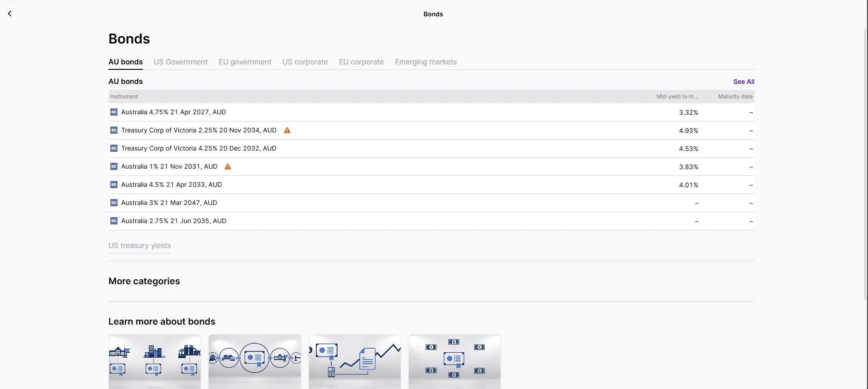Viewport: 868px width, 389px height.
Task: Click bond icon for Australia 3% 21 Mar 2047
Action: (x=114, y=203)
